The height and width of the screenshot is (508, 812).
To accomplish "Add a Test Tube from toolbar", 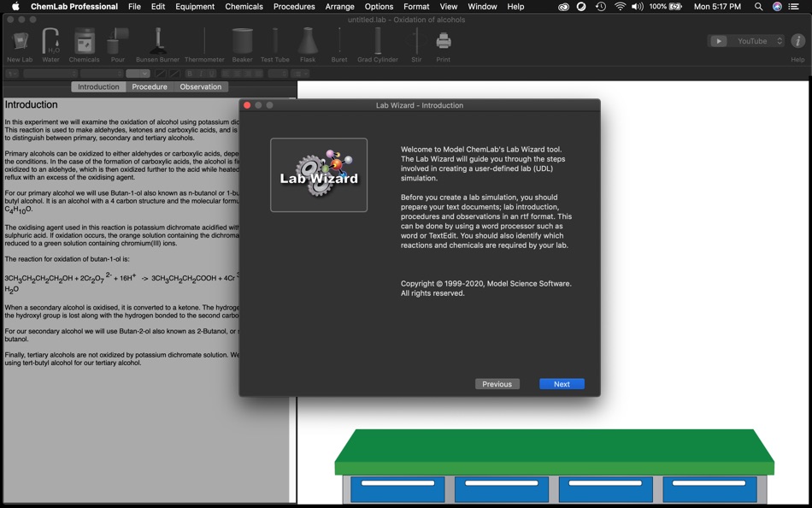I will [x=275, y=41].
